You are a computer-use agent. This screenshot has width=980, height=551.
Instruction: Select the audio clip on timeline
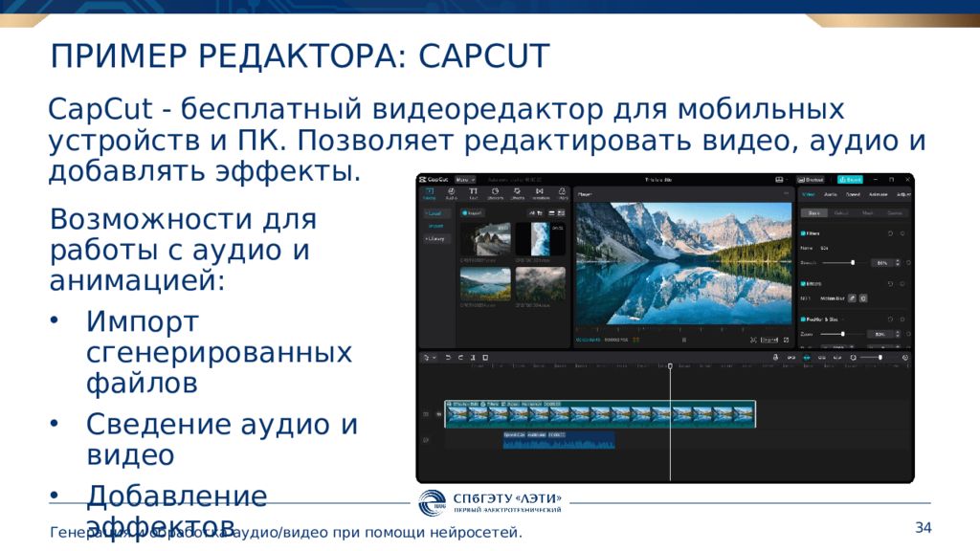tap(559, 440)
